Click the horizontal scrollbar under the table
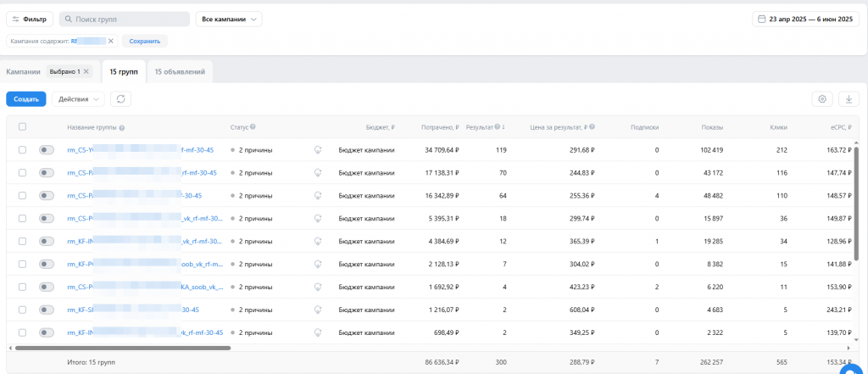This screenshot has height=374, width=868. click(x=123, y=348)
